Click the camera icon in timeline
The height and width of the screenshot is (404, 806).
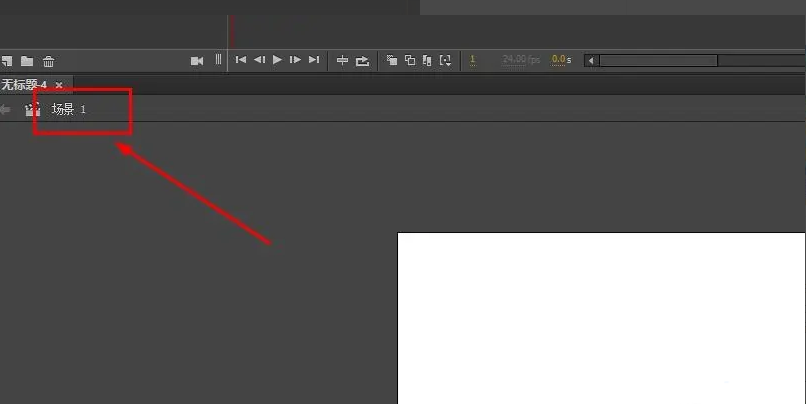click(x=197, y=60)
